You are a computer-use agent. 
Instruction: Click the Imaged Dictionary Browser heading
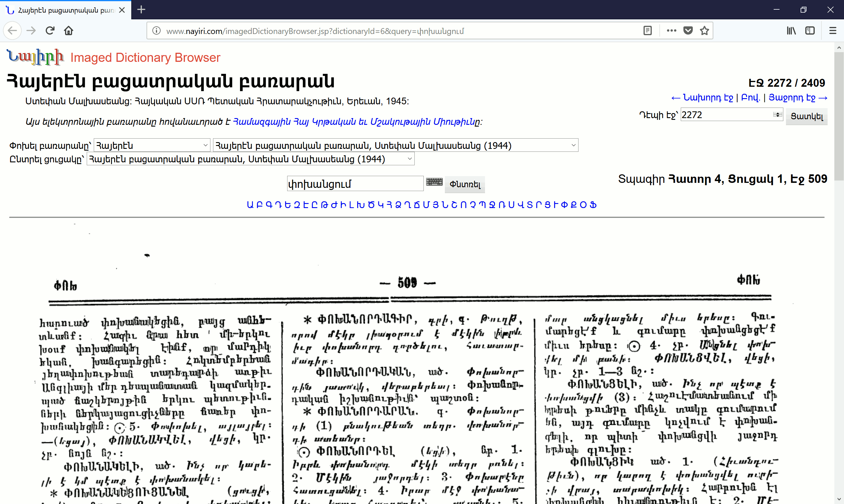pos(145,57)
